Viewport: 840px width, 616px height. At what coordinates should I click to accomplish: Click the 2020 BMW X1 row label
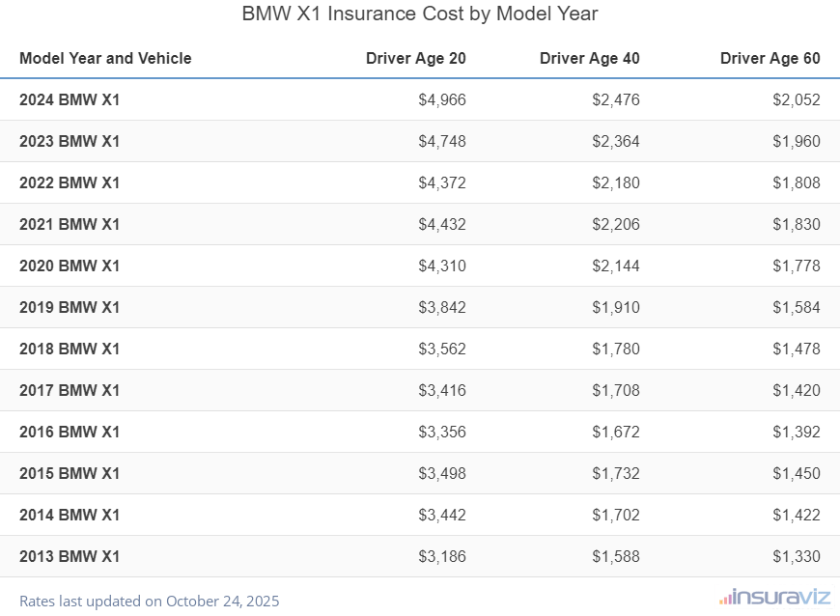tap(70, 266)
